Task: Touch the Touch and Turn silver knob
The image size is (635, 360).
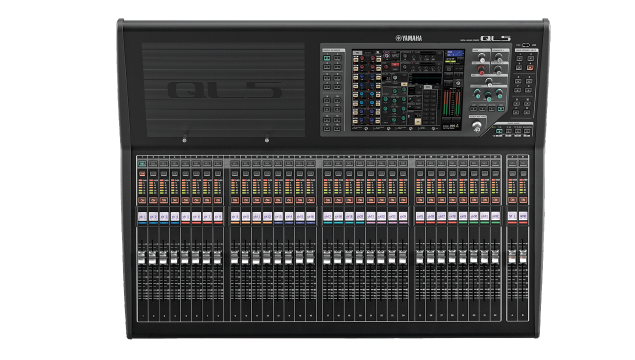Action: 477,126
